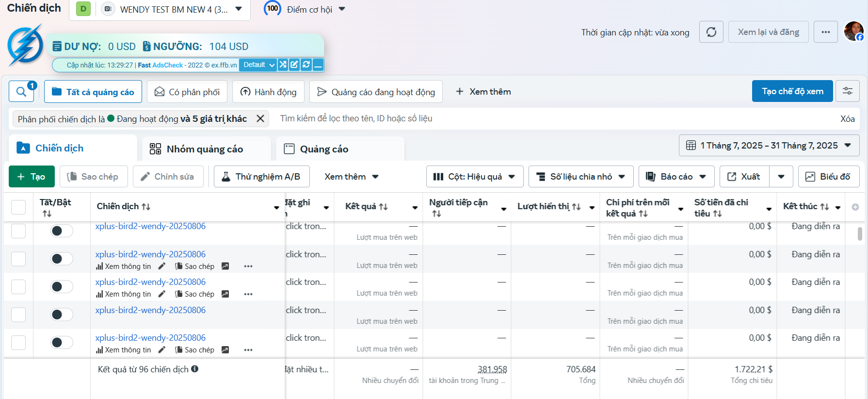Click the green 'D' account icon

tap(83, 9)
